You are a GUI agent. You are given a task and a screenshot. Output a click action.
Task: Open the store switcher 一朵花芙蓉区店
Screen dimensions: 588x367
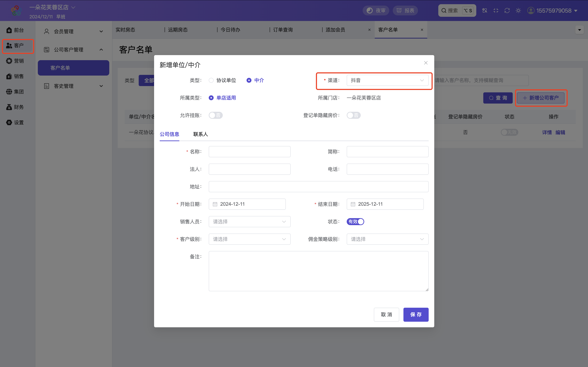click(x=52, y=7)
